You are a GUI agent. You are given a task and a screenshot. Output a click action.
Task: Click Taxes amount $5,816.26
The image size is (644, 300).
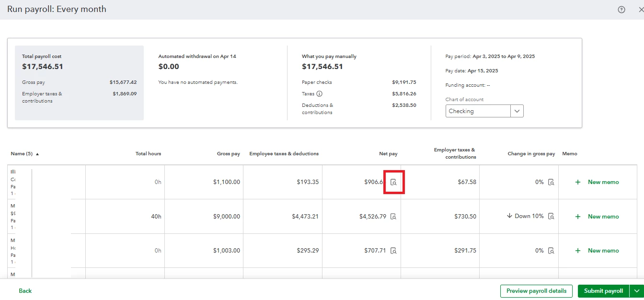[404, 94]
